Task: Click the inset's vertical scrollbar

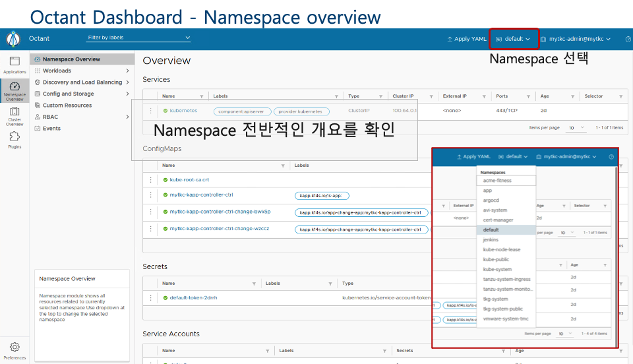Action: coord(616,257)
